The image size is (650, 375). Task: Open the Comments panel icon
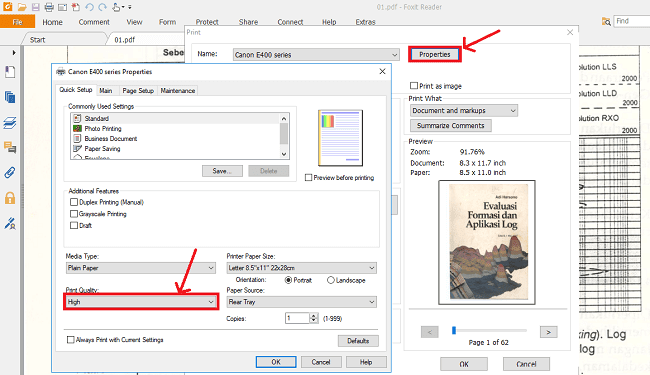[10, 147]
